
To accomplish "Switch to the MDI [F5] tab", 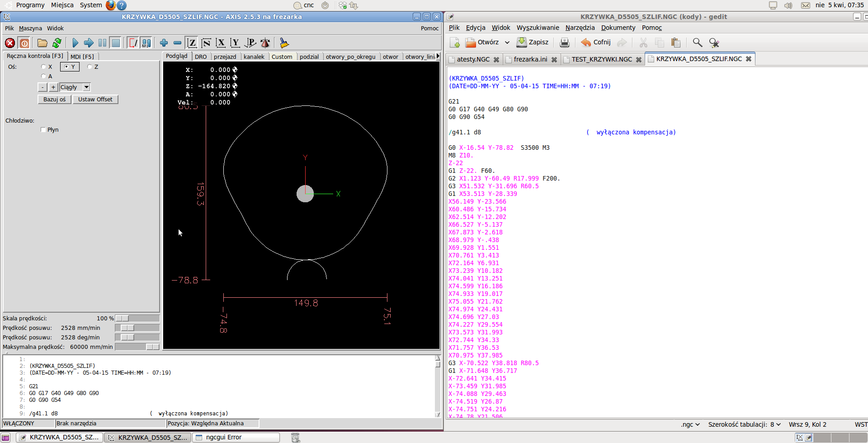I will pos(82,57).
